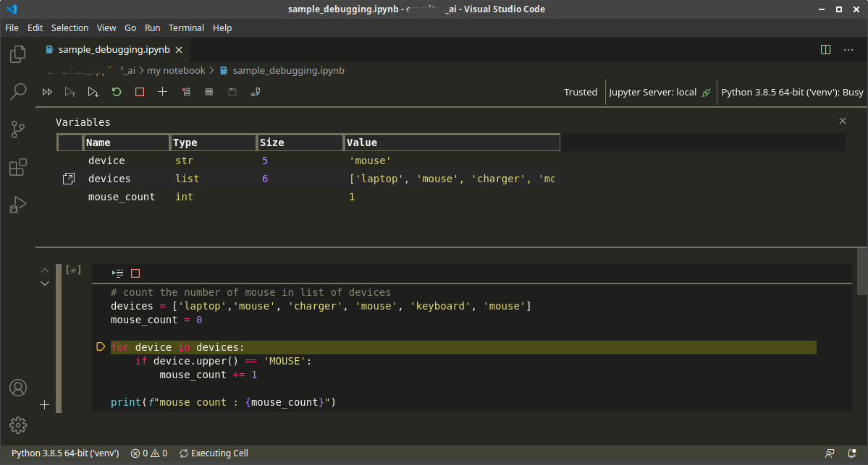Click the clear all outputs icon

coord(186,92)
